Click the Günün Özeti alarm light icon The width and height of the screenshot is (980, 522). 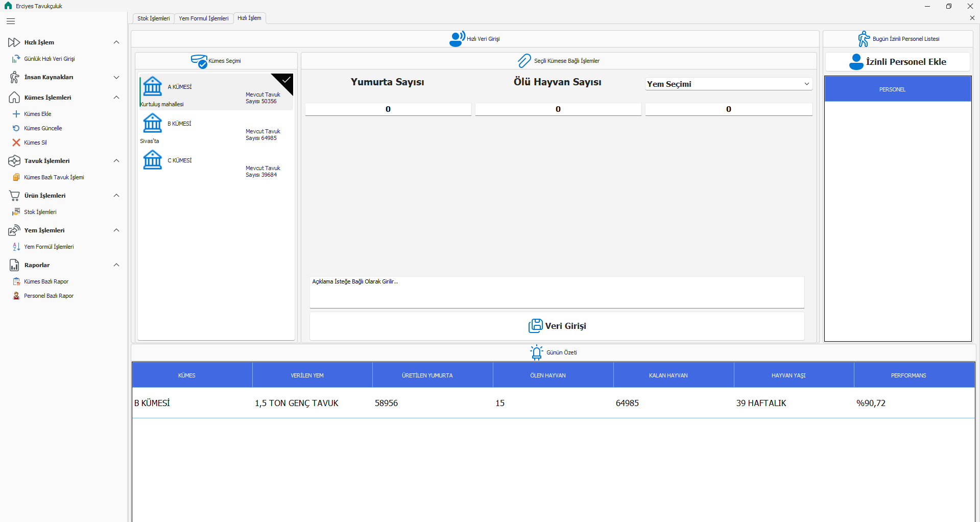coord(537,352)
